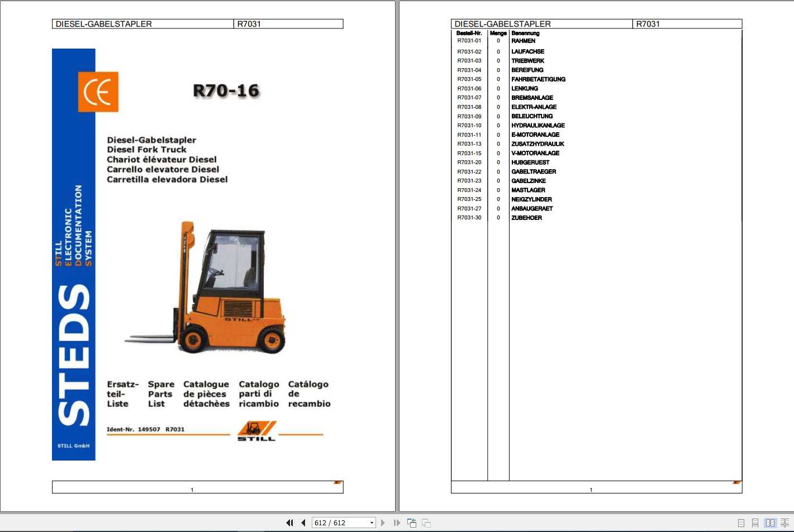Select the HUBGERUEST entry
Image resolution: width=794 pixels, height=532 pixels.
530,162
